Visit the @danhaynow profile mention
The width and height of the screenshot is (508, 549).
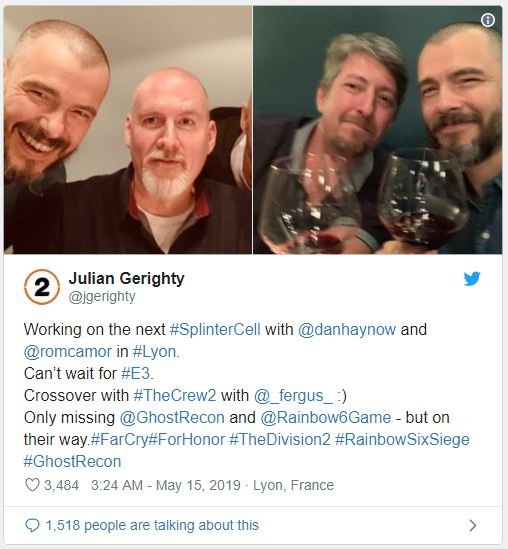(x=347, y=329)
